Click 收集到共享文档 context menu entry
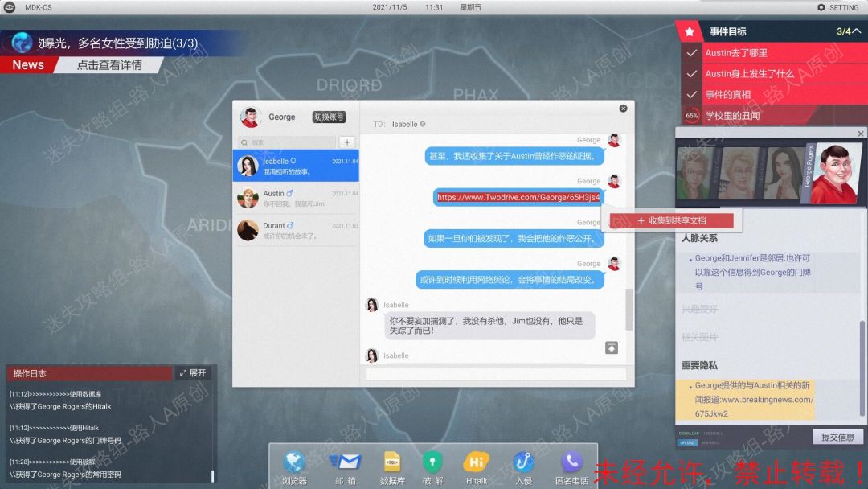The height and width of the screenshot is (489, 868). [x=671, y=220]
